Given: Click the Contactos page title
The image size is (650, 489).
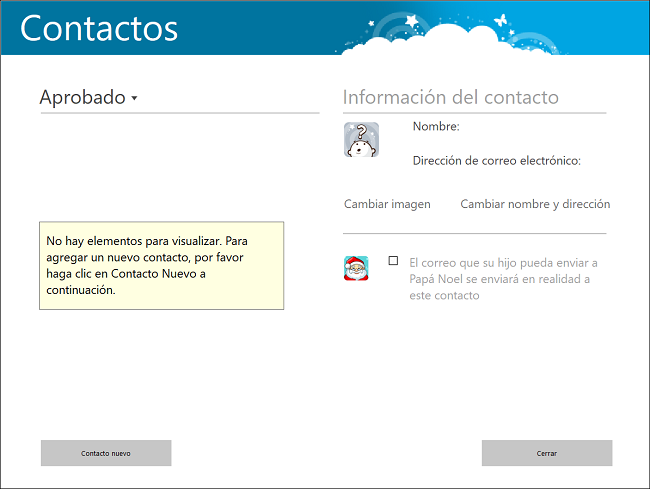Looking at the screenshot, I should tap(99, 28).
